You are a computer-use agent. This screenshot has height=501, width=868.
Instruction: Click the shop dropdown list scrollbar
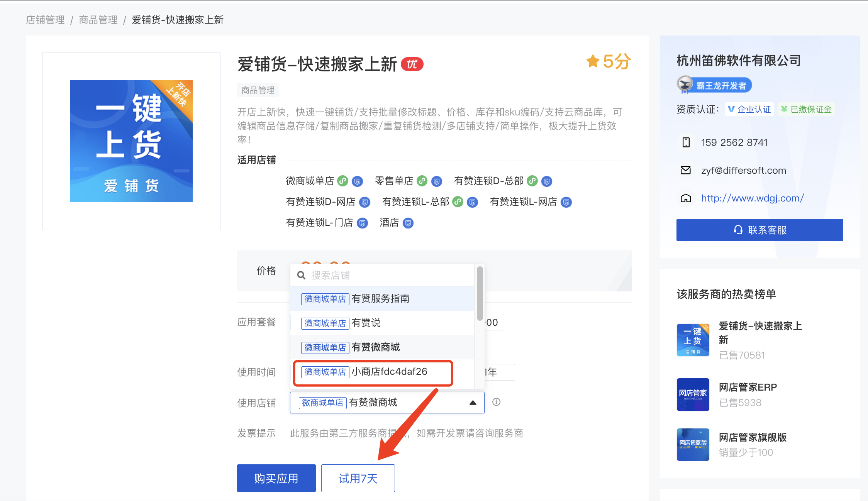[480, 293]
